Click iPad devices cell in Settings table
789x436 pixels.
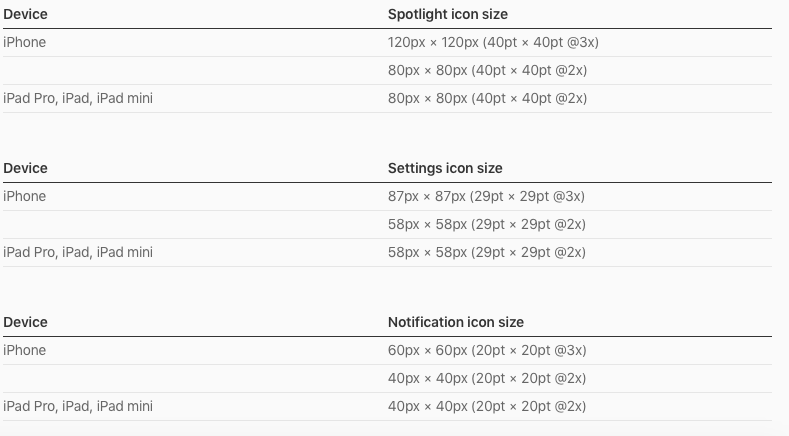click(78, 252)
